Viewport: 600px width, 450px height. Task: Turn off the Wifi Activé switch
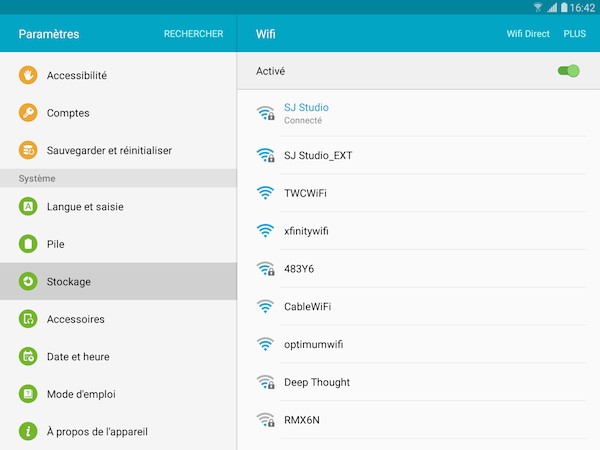[x=568, y=71]
